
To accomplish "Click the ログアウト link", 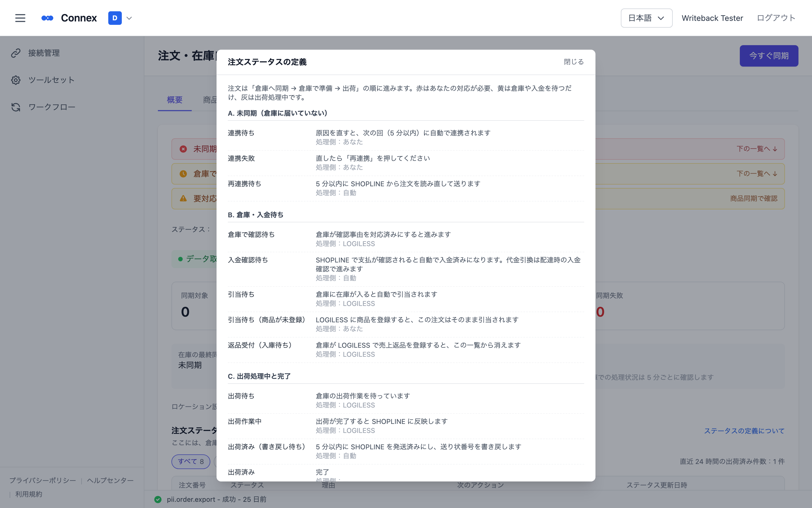I will (776, 18).
